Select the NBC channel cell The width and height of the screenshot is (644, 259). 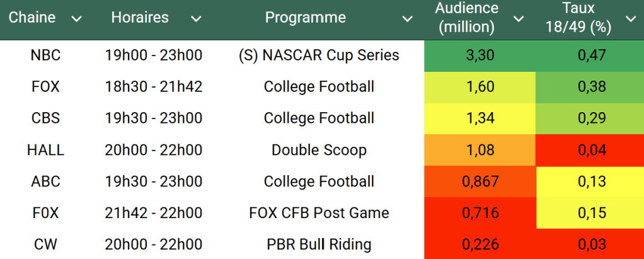click(x=45, y=55)
